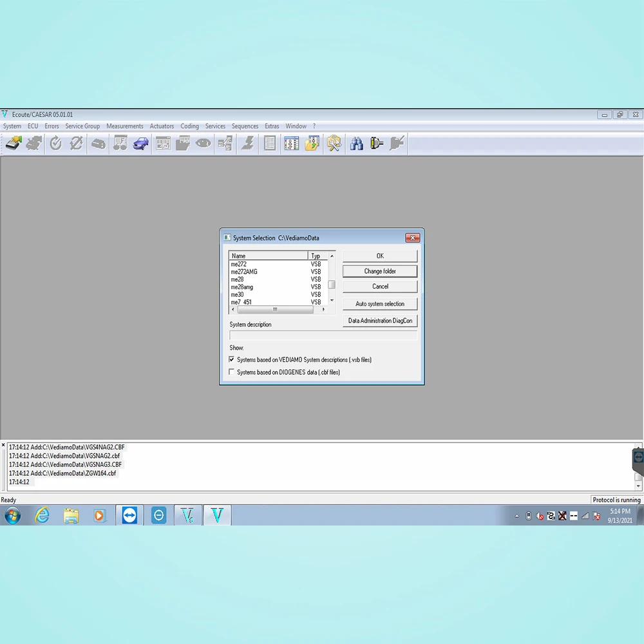The height and width of the screenshot is (644, 644).
Task: Open the Sequences menu
Action: click(x=245, y=126)
